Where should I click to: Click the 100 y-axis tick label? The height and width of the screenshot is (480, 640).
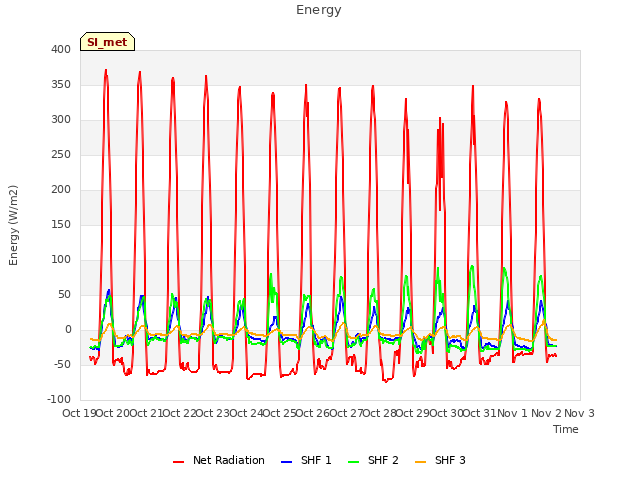(61, 259)
